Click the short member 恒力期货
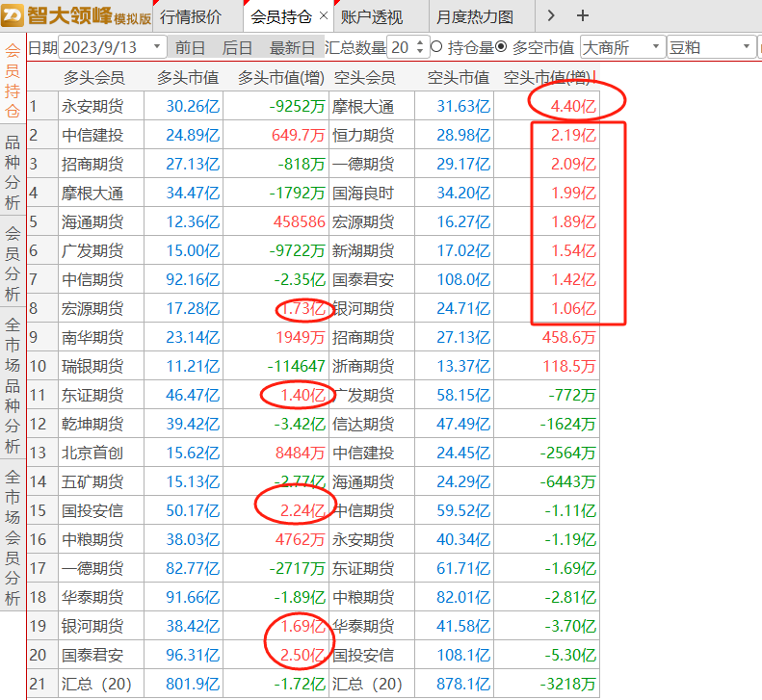Image resolution: width=762 pixels, height=700 pixels. tap(363, 135)
